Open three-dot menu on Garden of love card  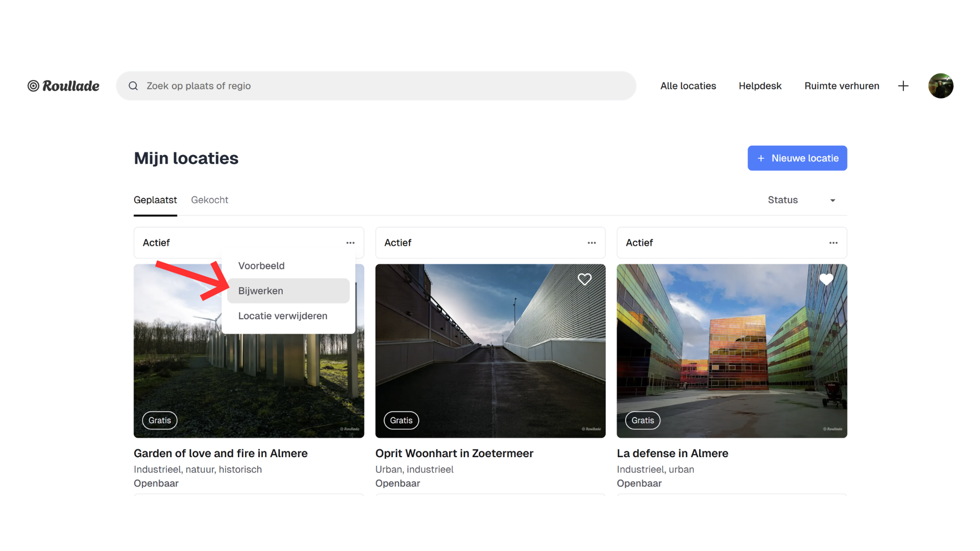[x=350, y=243]
